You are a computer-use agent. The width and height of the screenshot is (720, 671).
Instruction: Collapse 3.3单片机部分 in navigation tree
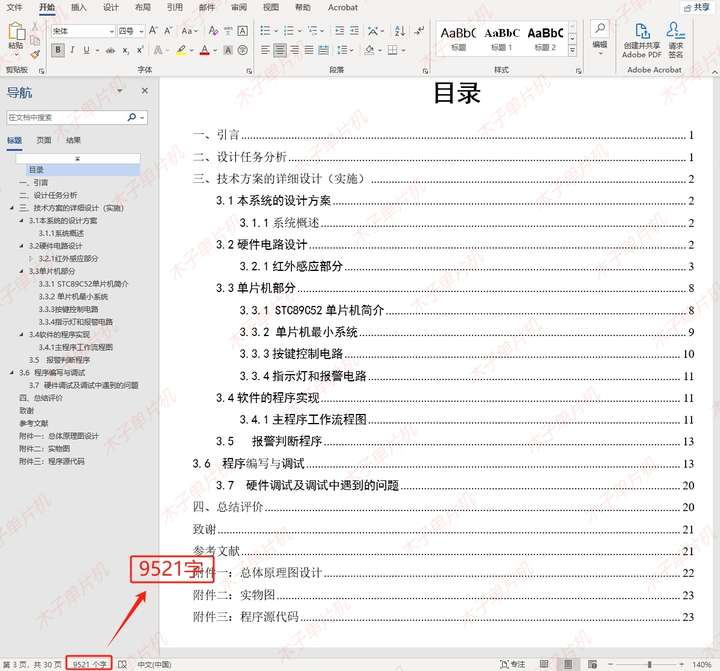tap(22, 271)
